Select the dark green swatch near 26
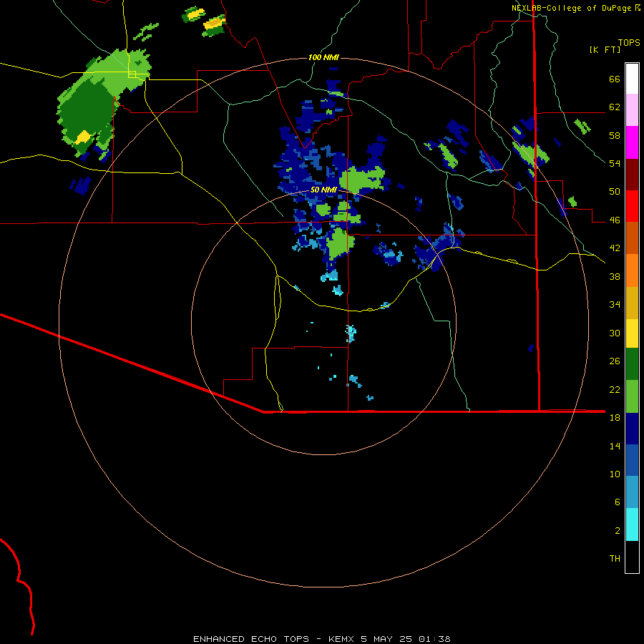This screenshot has width=644, height=644. click(632, 364)
